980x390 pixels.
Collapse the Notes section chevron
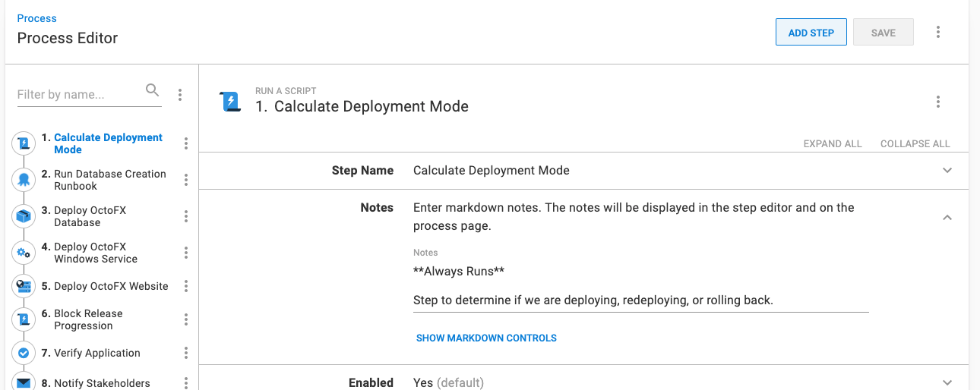tap(947, 218)
